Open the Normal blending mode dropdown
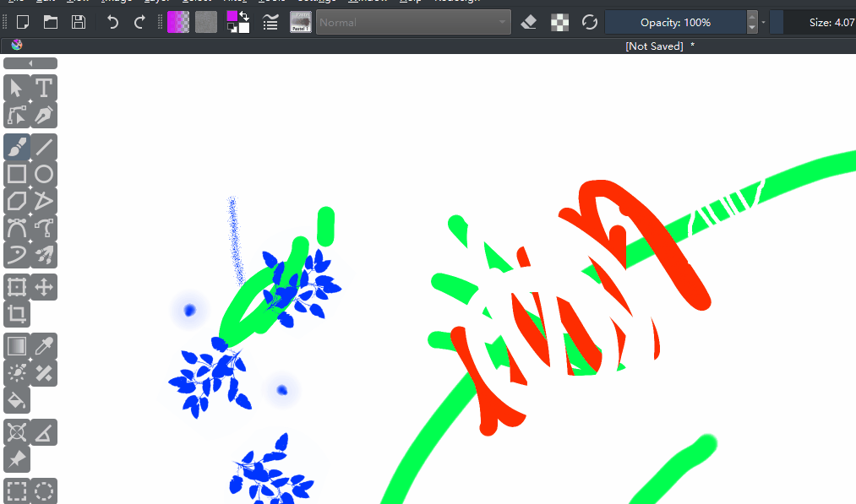856x504 pixels. tap(413, 22)
